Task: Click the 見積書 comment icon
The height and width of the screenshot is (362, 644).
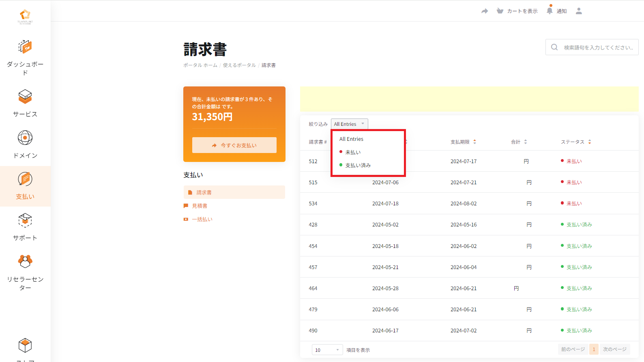Action: [186, 206]
